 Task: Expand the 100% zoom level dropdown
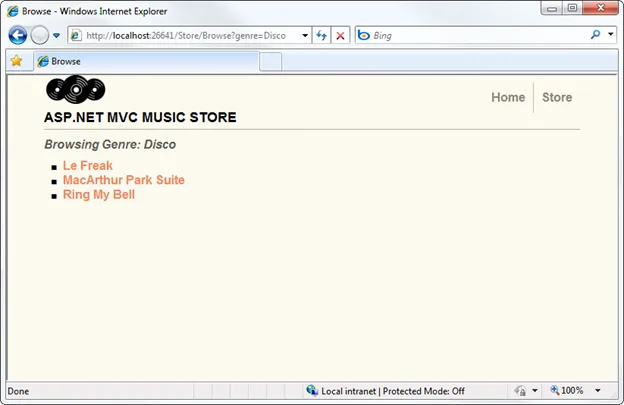(598, 391)
